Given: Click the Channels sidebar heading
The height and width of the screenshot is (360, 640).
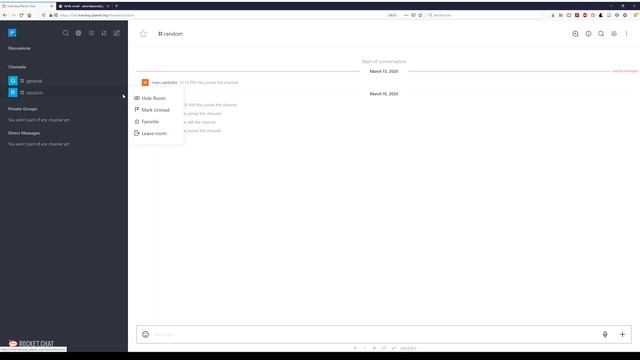Looking at the screenshot, I should coord(17,67).
